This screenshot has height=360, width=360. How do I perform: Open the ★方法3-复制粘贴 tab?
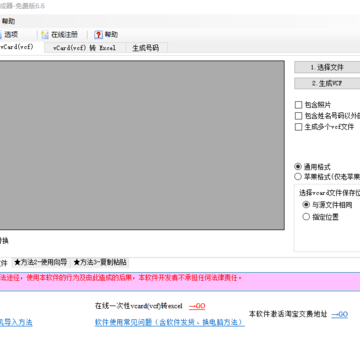tap(100, 263)
